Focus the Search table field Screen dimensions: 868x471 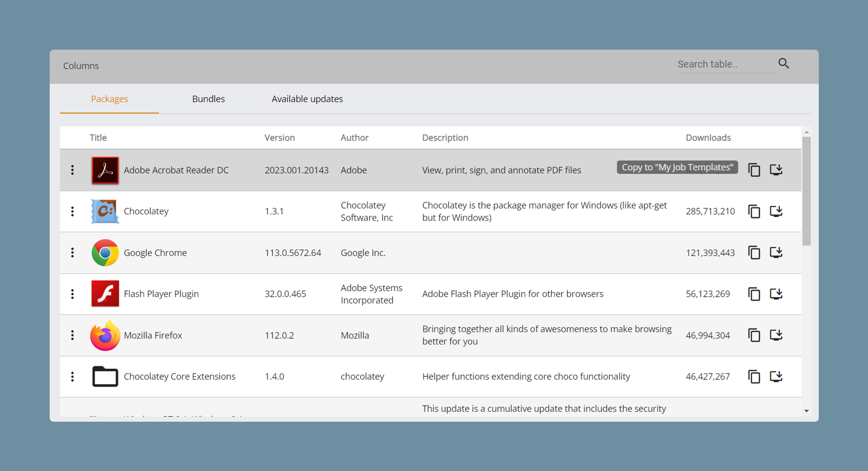pyautogui.click(x=727, y=64)
